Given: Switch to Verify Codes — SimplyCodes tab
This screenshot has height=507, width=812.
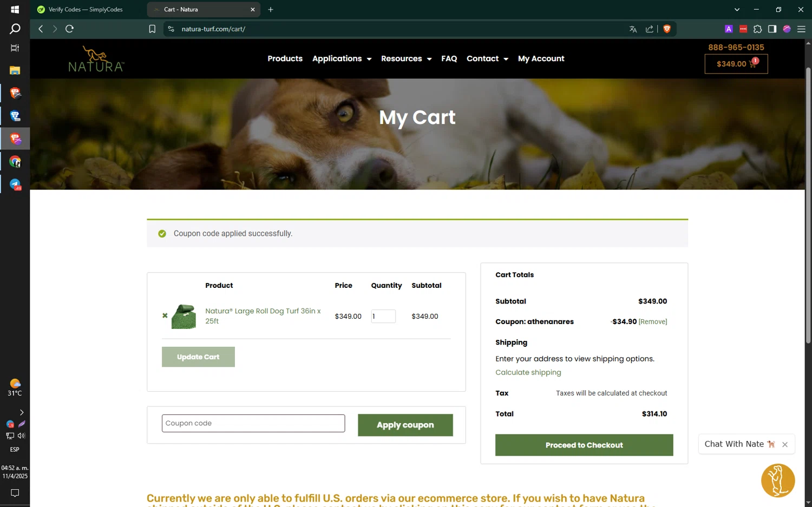Looking at the screenshot, I should pos(87,9).
